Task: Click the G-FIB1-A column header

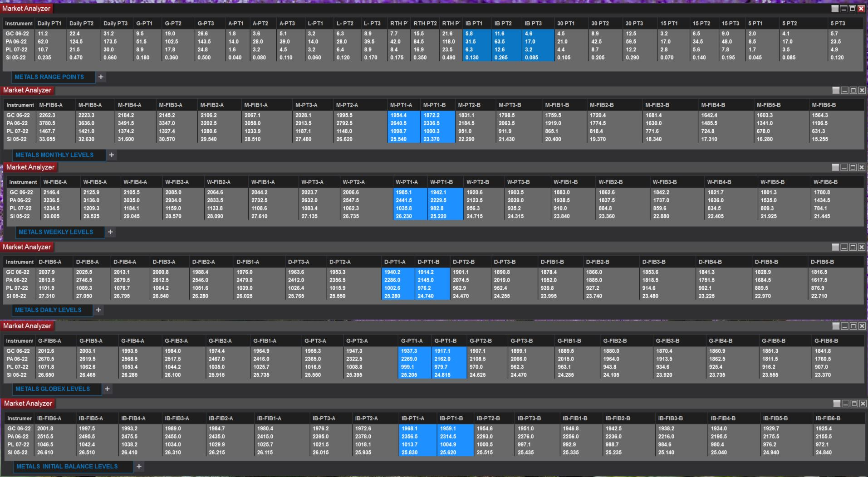Action: 276,341
